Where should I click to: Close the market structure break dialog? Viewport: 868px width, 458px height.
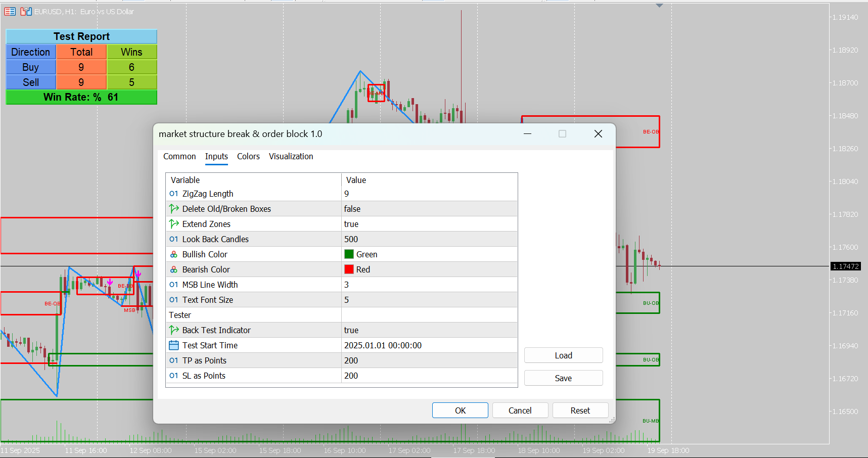pyautogui.click(x=598, y=134)
